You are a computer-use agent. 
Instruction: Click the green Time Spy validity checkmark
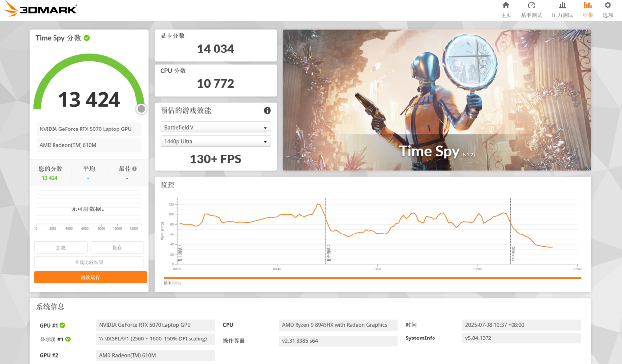(87, 38)
